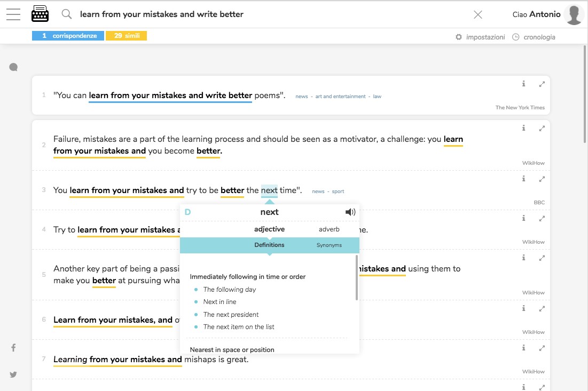Open cronologia history
Viewport: 588px width, 391px height.
(x=534, y=37)
